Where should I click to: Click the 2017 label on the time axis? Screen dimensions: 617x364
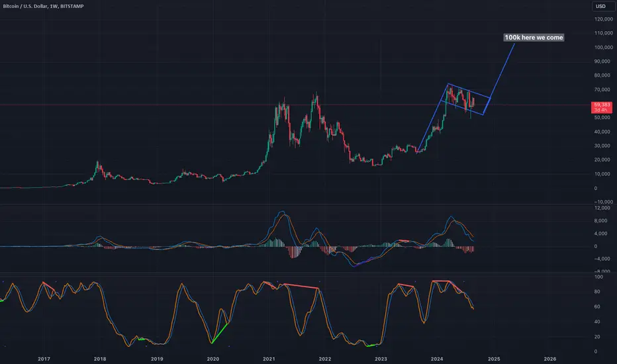pos(44,359)
